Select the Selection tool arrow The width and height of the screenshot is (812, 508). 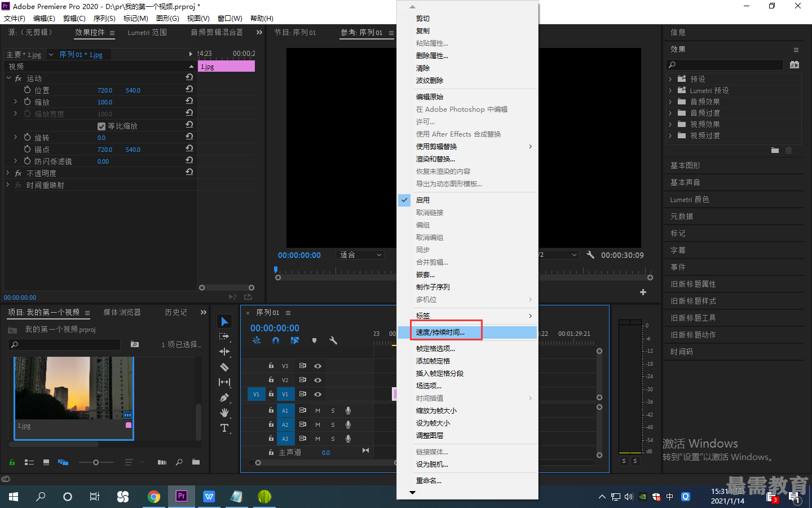pos(224,321)
